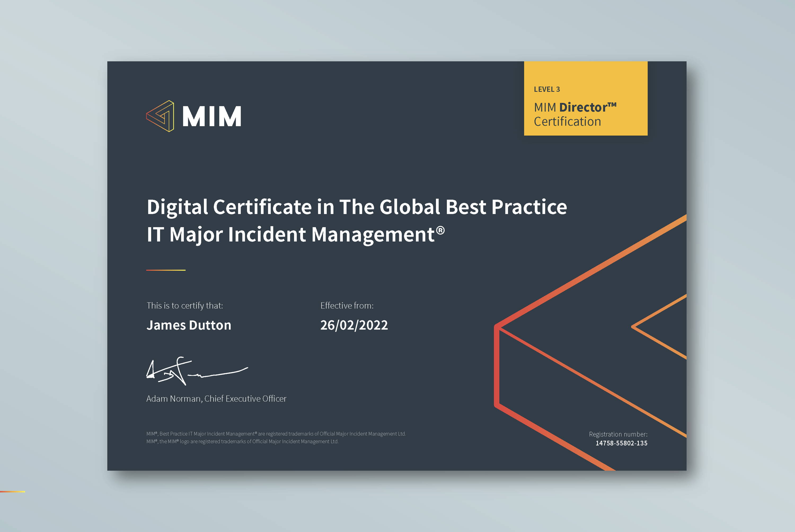
Task: Click the MIM Director™ badge text
Action: pyautogui.click(x=575, y=107)
